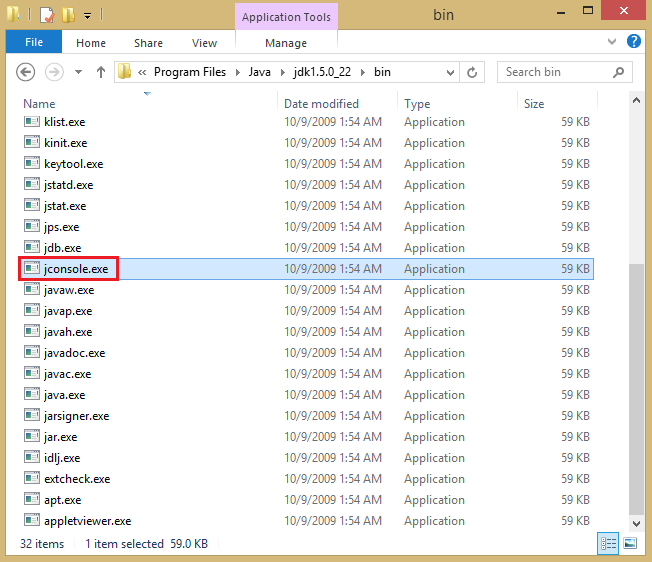Click Program Files in the breadcrumb
The height and width of the screenshot is (562, 652).
click(x=190, y=72)
